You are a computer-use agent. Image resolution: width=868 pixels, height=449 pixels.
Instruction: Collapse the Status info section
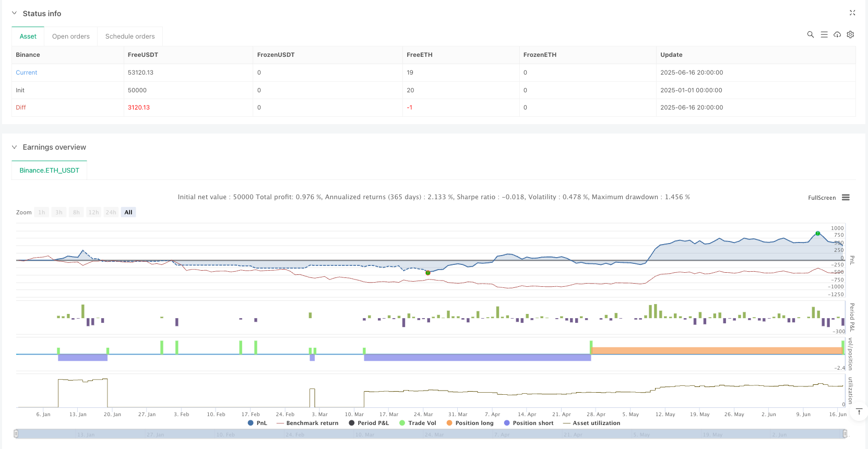[15, 14]
